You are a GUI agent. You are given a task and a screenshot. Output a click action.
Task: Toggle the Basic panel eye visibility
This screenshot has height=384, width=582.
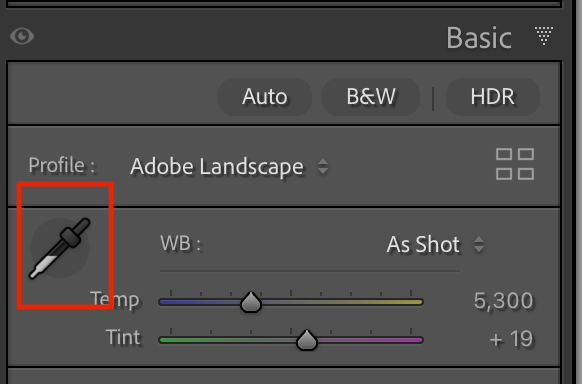pos(22,36)
